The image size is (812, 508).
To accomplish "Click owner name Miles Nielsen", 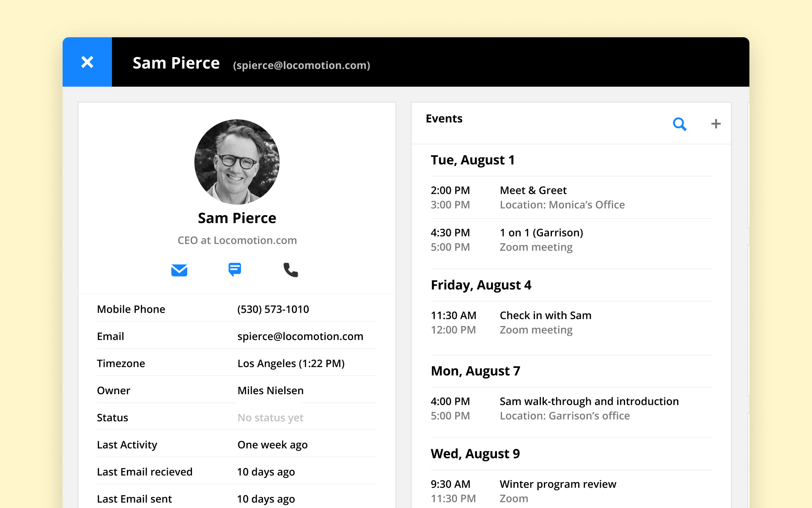I will point(270,391).
